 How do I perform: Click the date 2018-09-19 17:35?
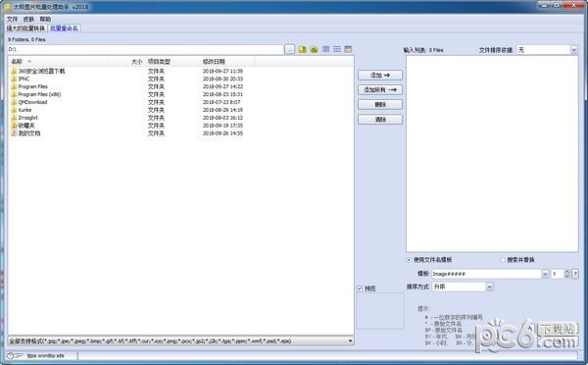click(x=222, y=126)
